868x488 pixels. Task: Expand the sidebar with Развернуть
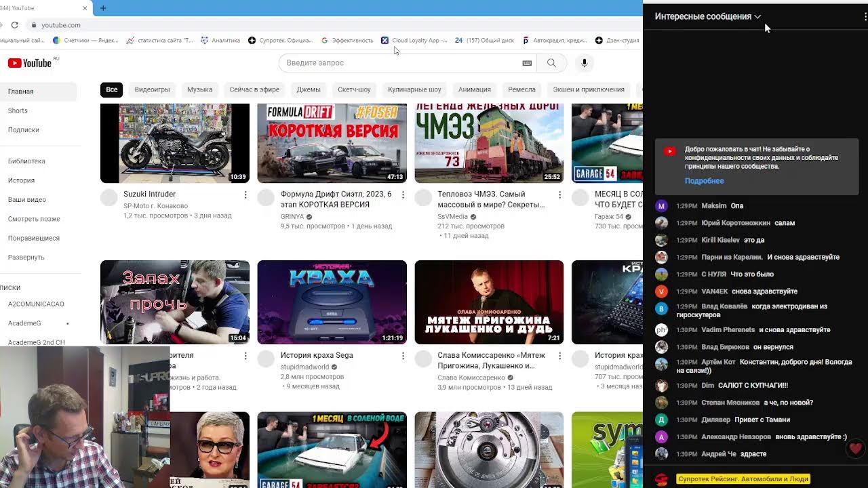click(x=26, y=258)
